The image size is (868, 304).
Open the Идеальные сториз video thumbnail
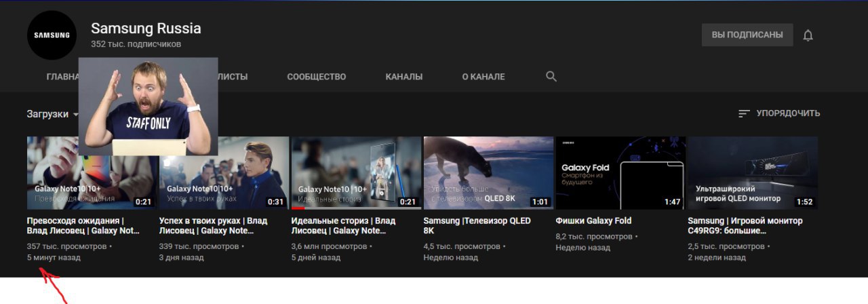pyautogui.click(x=357, y=172)
